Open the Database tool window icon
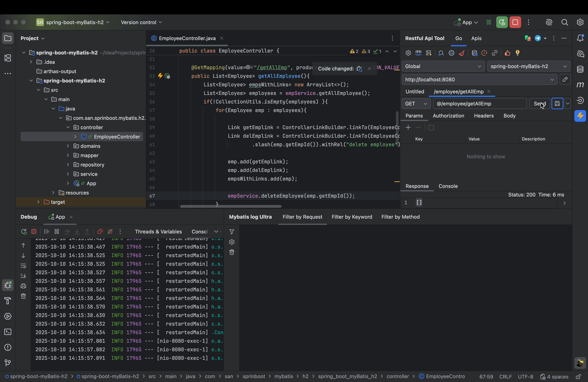The image size is (588, 382). pyautogui.click(x=580, y=69)
